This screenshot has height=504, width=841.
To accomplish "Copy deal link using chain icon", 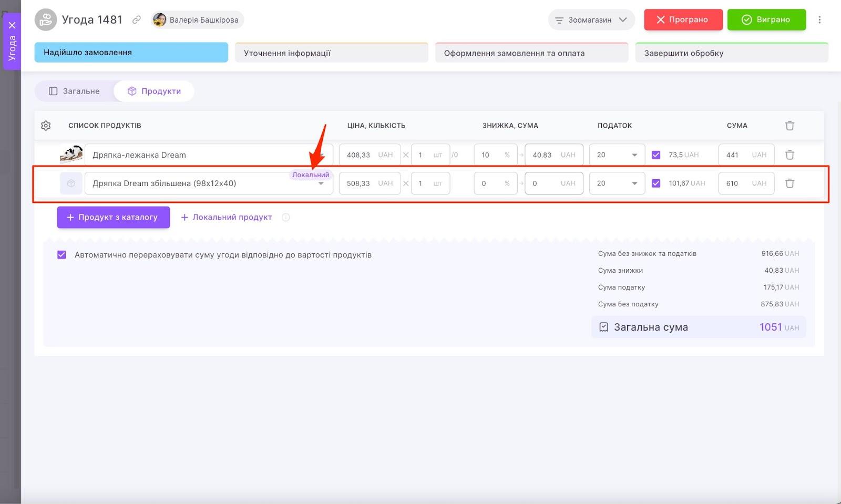I will click(x=136, y=20).
